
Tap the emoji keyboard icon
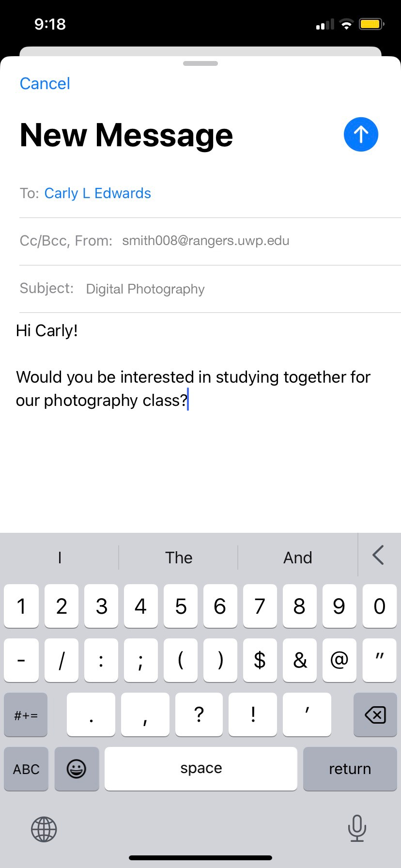click(x=77, y=769)
